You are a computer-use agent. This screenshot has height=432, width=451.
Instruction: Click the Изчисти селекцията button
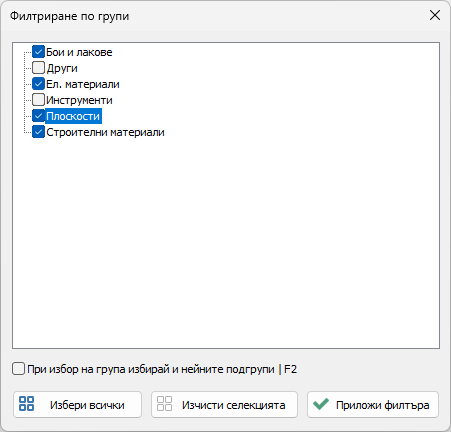(x=224, y=404)
